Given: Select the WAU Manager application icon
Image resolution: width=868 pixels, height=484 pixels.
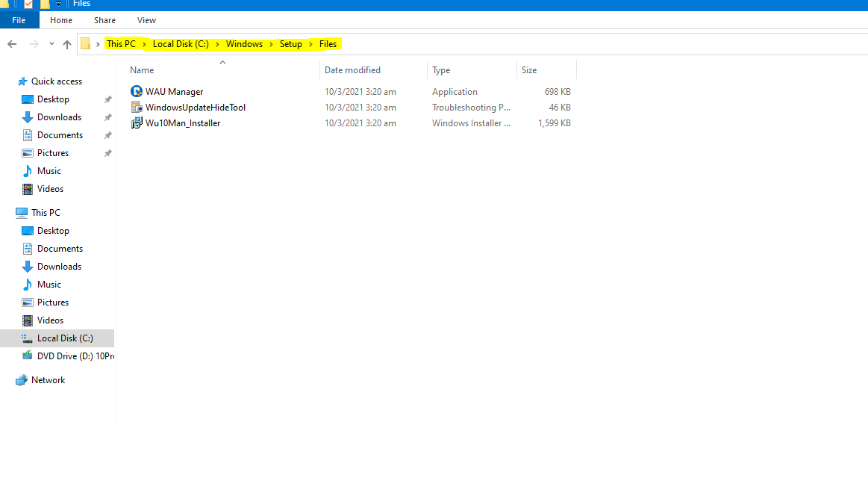Looking at the screenshot, I should click(x=136, y=91).
